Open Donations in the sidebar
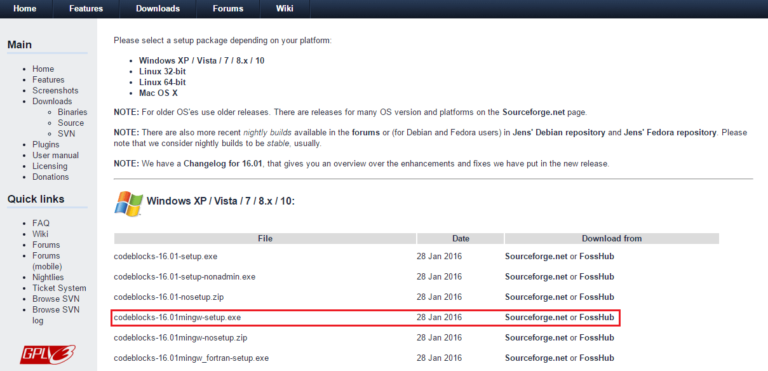Screen dimensions: 768x371 (50, 177)
